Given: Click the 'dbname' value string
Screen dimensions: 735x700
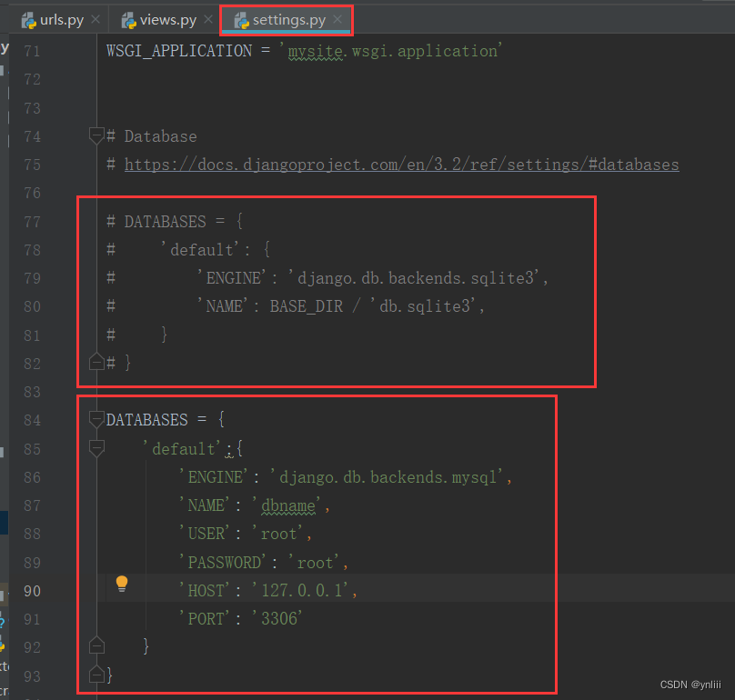Looking at the screenshot, I should [x=287, y=505].
